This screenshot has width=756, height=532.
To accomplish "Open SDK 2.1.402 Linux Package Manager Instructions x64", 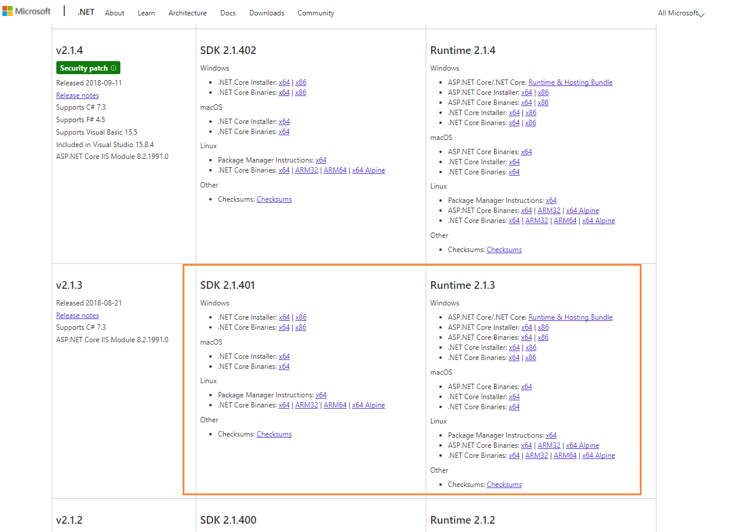I will pos(321,160).
